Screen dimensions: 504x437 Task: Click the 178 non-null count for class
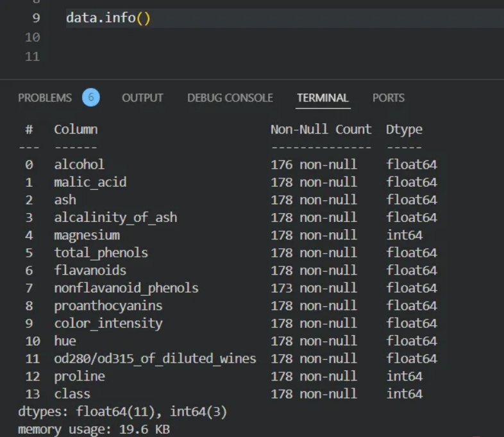[314, 394]
